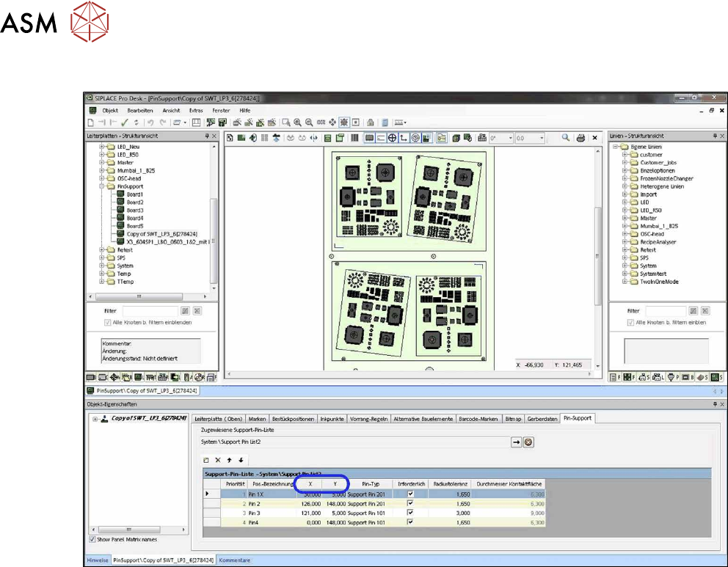Click the red remove pin list icon

528,442
